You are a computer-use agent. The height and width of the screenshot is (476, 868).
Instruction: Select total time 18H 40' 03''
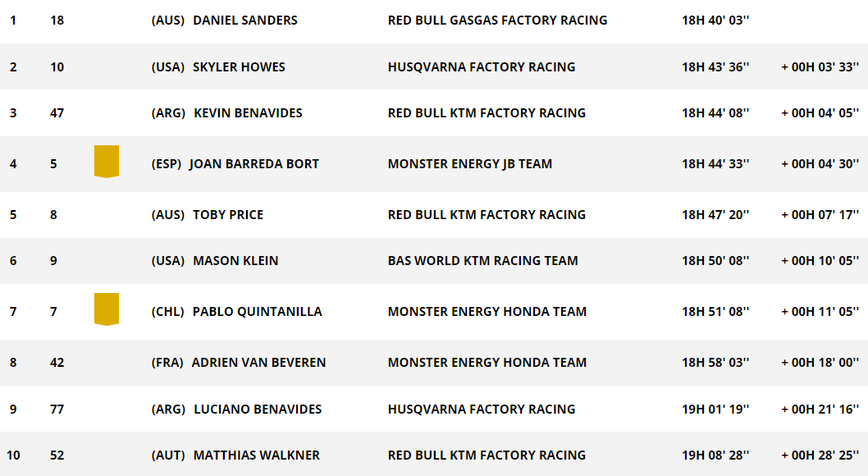point(715,21)
